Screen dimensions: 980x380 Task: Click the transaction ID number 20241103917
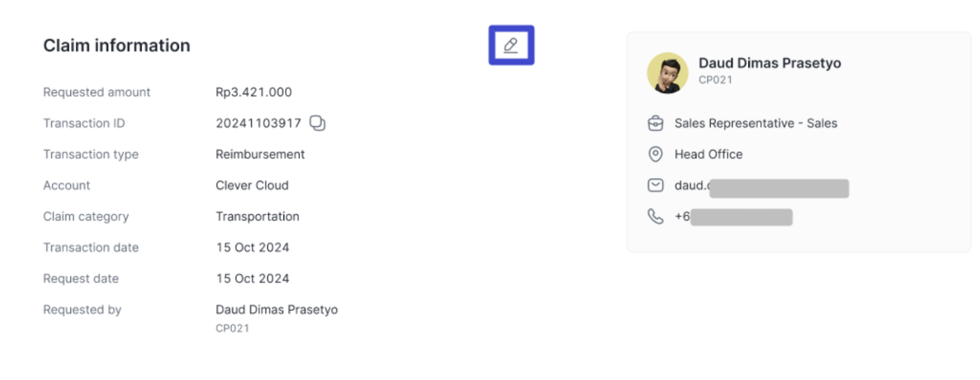(x=258, y=123)
